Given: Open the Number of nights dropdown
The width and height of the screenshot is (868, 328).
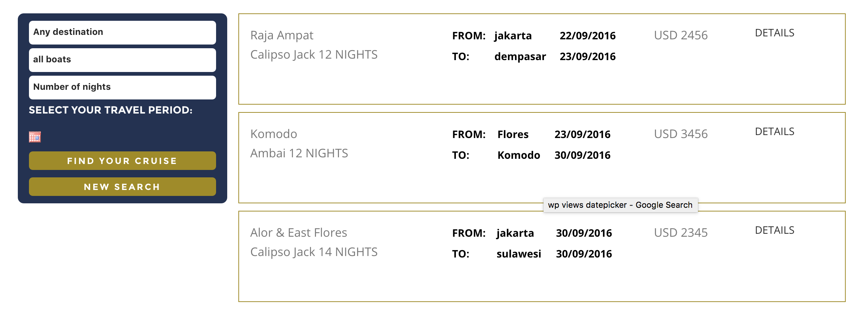Looking at the screenshot, I should point(122,88).
